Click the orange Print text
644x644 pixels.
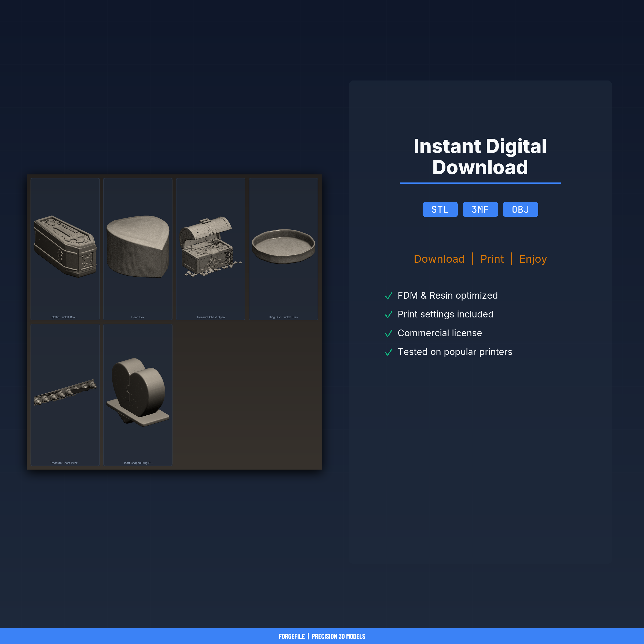[492, 259]
